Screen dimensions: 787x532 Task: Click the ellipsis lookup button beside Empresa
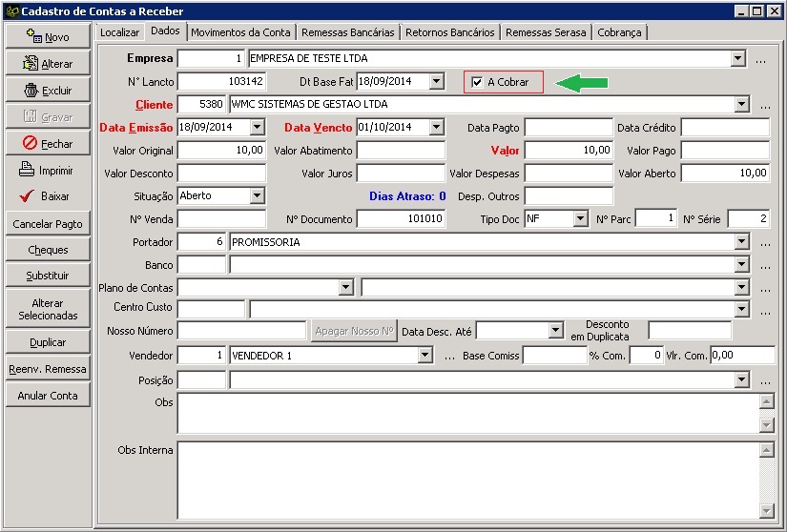(761, 59)
